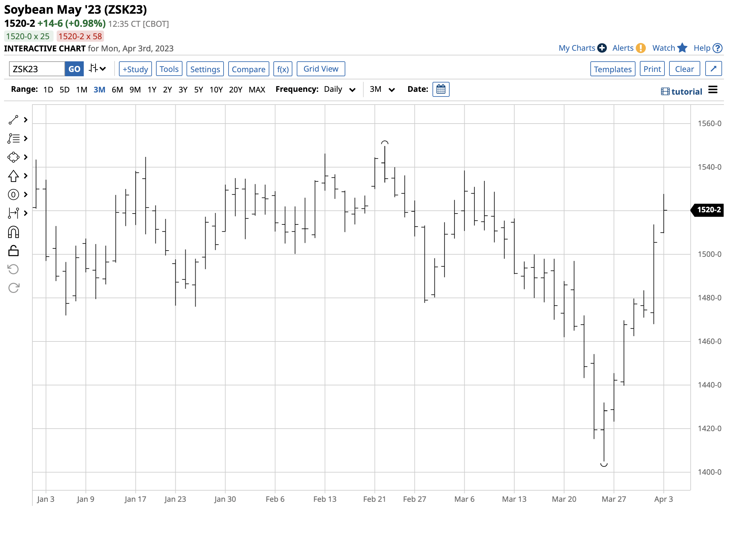Click the undo arrow icon
This screenshot has width=756, height=541.
[13, 269]
